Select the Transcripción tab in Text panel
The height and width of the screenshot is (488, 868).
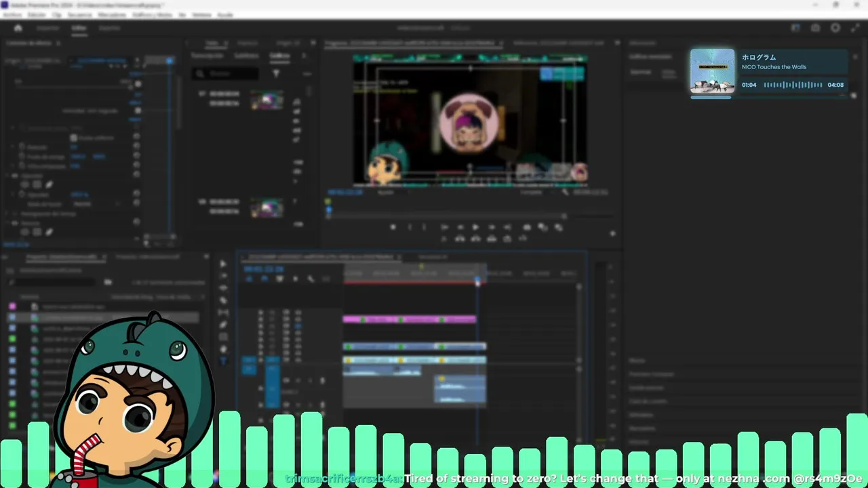pyautogui.click(x=207, y=56)
